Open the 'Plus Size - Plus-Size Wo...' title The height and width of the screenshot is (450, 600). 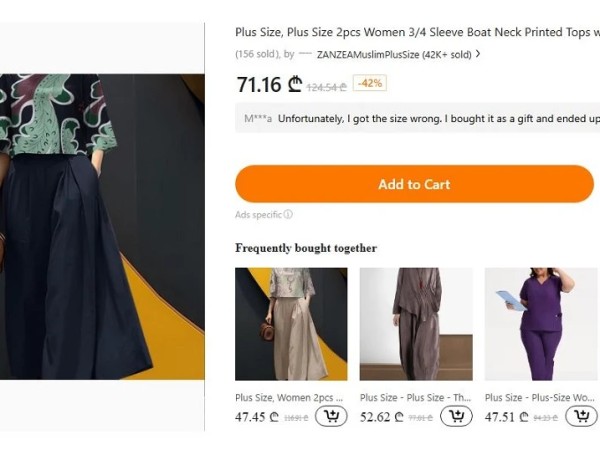tap(541, 397)
